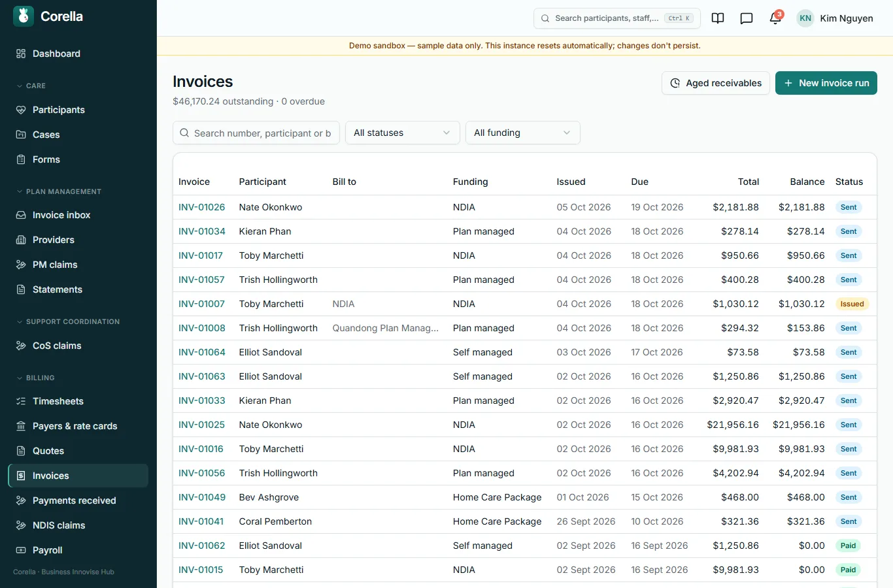Open invoice INV-01026

pyautogui.click(x=202, y=207)
